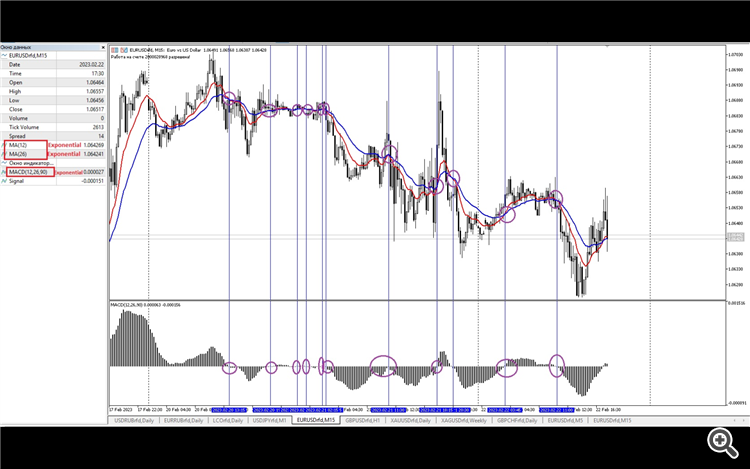Click the Open value 1.06464

[x=95, y=83]
